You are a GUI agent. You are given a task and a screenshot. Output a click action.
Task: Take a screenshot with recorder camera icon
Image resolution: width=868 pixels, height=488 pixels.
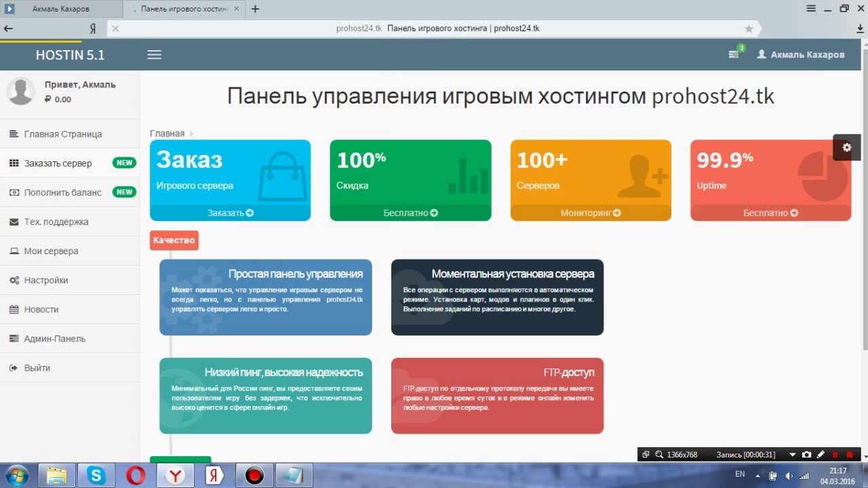[x=806, y=454]
